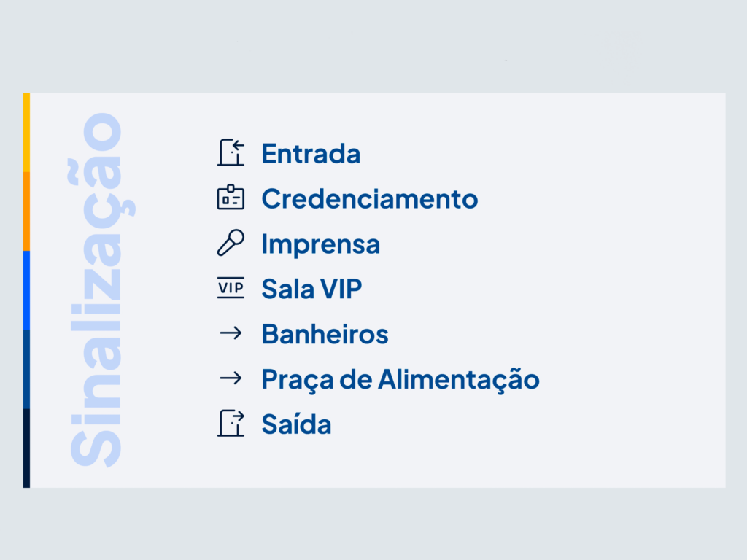Pick the medium dark blue stripe segment
This screenshot has height=560, width=747.
pos(27,370)
